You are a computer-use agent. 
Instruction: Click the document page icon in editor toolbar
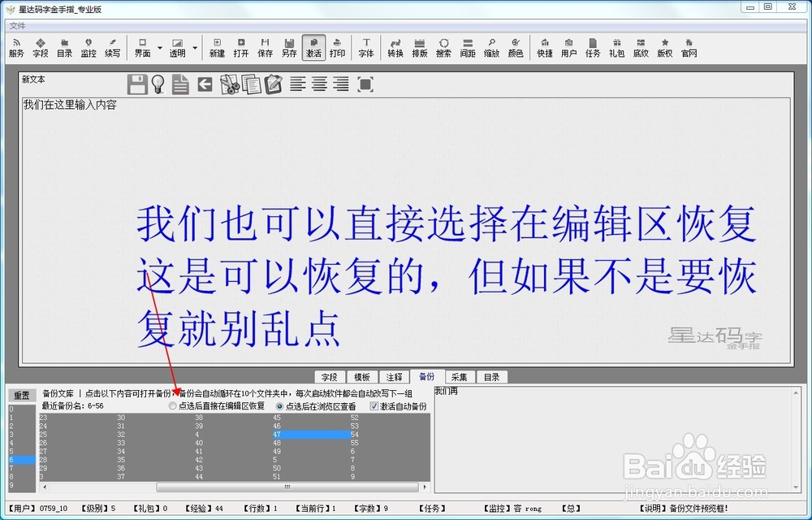pyautogui.click(x=180, y=84)
